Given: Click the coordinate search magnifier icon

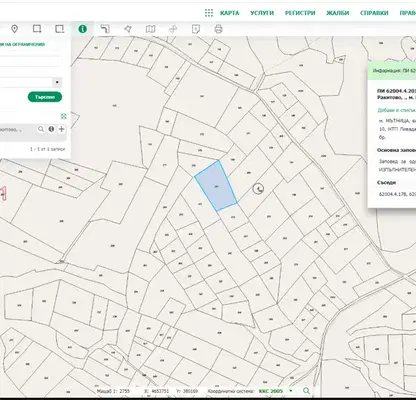Looking at the screenshot, I should pyautogui.click(x=306, y=391).
